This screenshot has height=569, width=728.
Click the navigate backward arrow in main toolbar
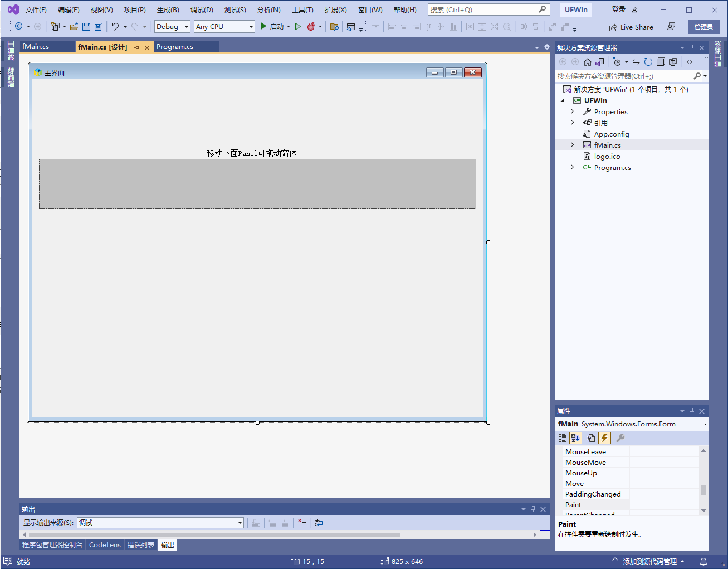click(19, 26)
